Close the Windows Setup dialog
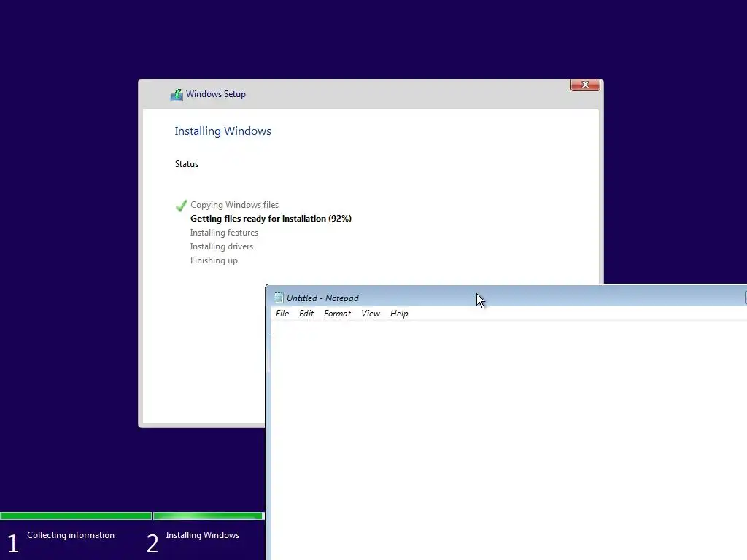 585,85
